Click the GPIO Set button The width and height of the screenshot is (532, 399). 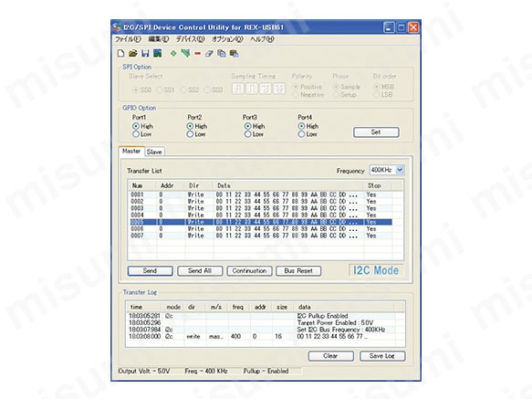pos(376,132)
